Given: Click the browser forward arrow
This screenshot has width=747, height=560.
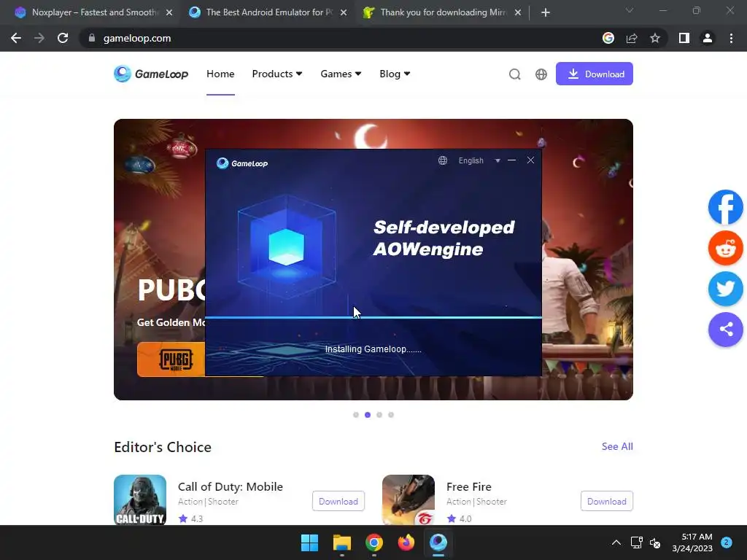Looking at the screenshot, I should [x=39, y=38].
